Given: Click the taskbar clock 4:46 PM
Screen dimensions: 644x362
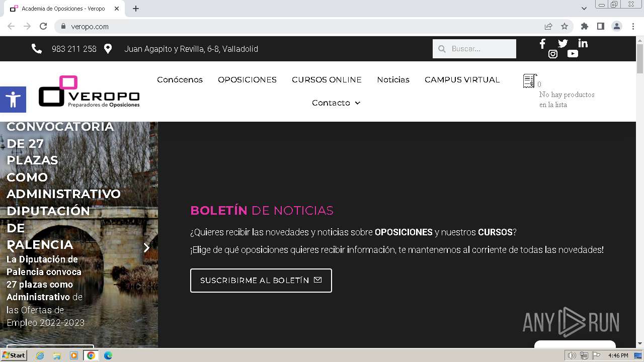Looking at the screenshot, I should pos(618,355).
